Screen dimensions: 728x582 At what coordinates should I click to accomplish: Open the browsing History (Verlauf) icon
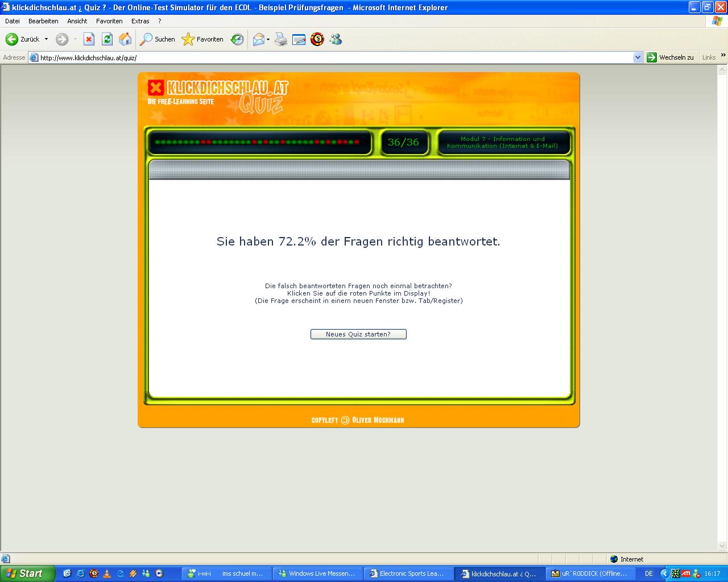click(x=237, y=39)
